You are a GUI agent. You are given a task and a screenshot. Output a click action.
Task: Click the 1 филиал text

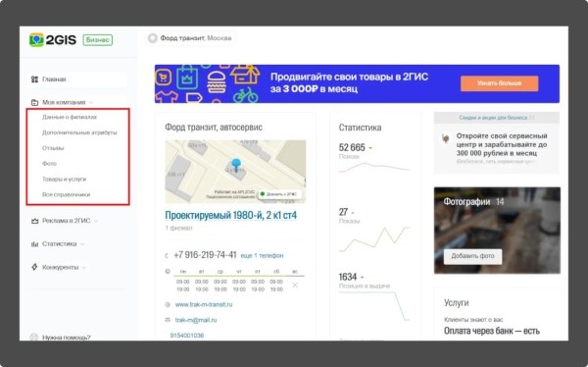coord(178,228)
